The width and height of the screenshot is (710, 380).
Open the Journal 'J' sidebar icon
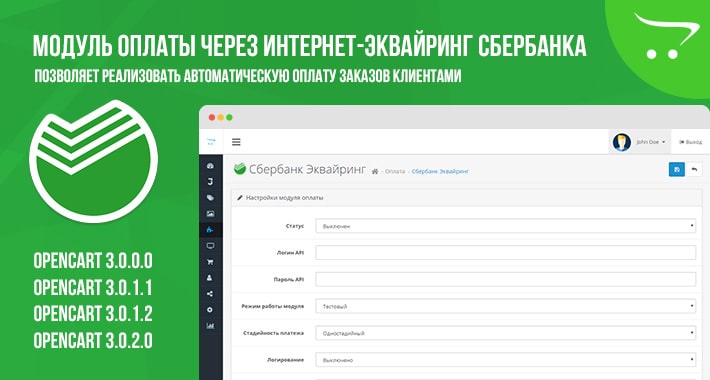pos(210,182)
